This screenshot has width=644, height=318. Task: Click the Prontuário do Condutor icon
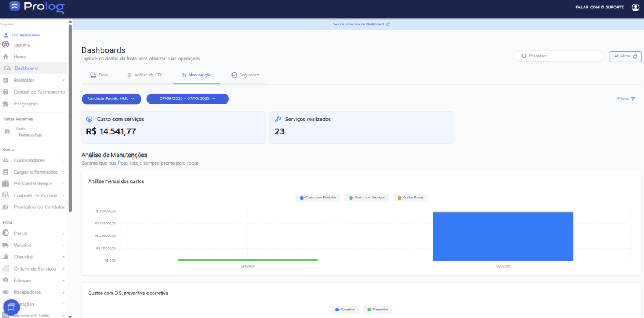[x=6, y=207]
